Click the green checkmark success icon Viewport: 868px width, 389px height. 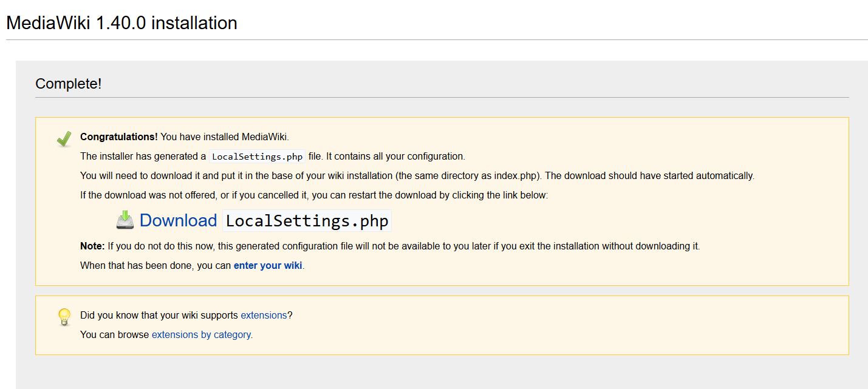click(64, 139)
